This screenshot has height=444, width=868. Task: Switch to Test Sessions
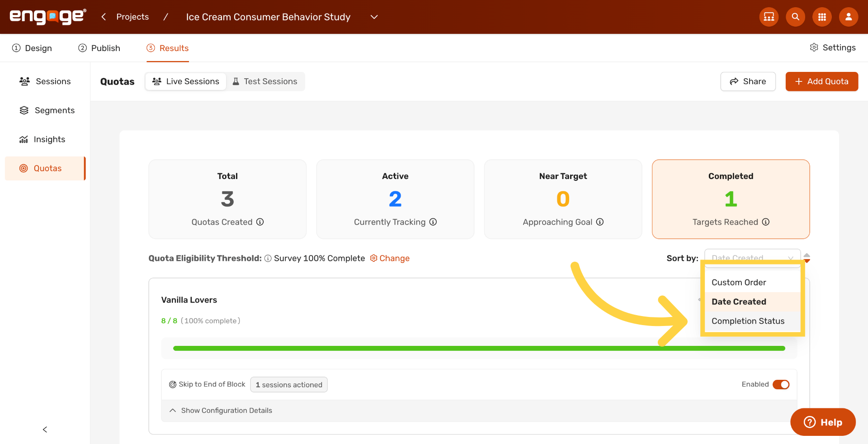point(265,81)
